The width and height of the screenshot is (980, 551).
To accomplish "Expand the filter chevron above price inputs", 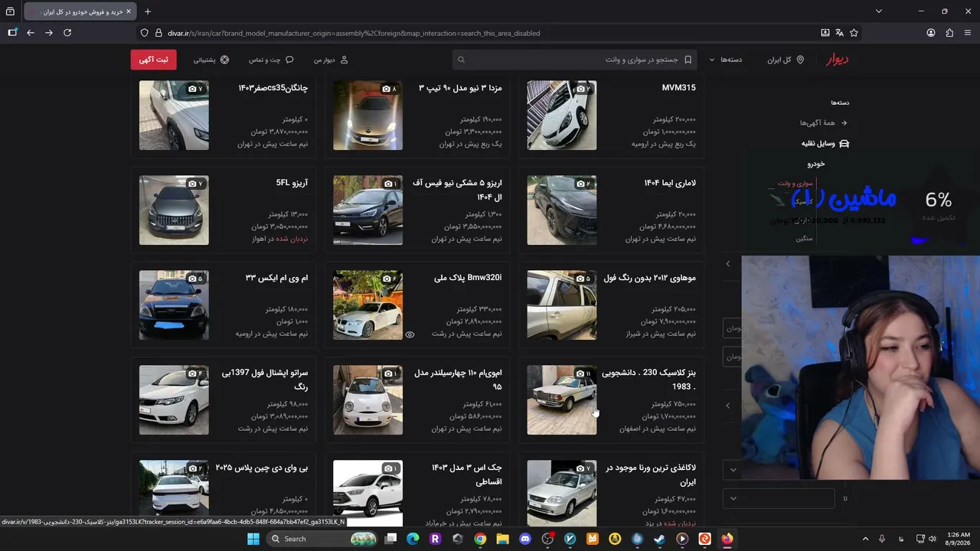I will tap(727, 264).
